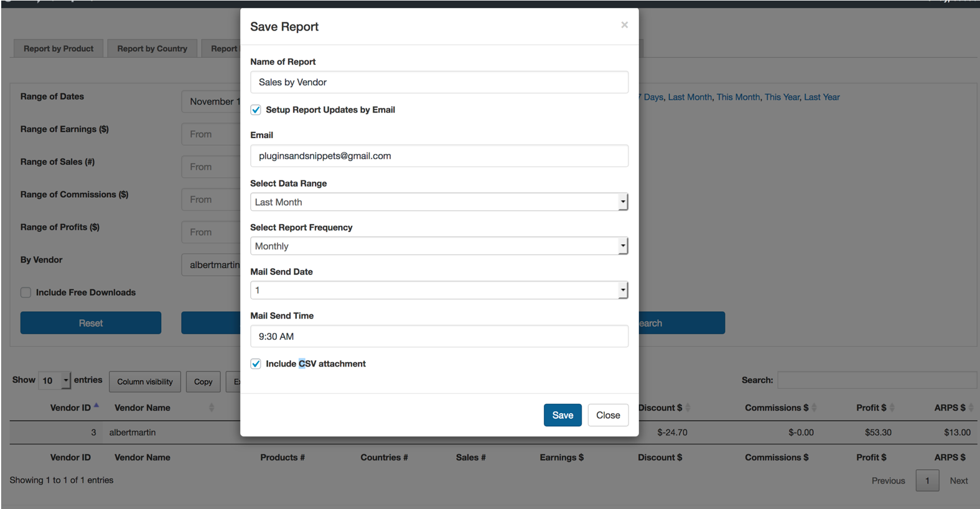980x509 pixels.
Task: Sort by Vendor Name column arrows
Action: [212, 408]
